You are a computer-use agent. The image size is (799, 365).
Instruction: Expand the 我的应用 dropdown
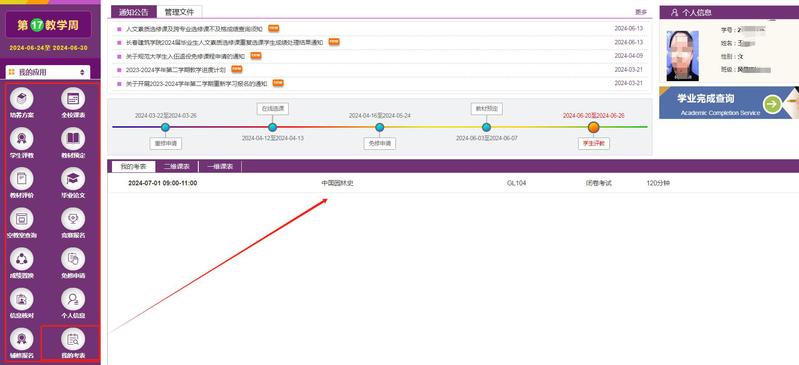coord(48,72)
